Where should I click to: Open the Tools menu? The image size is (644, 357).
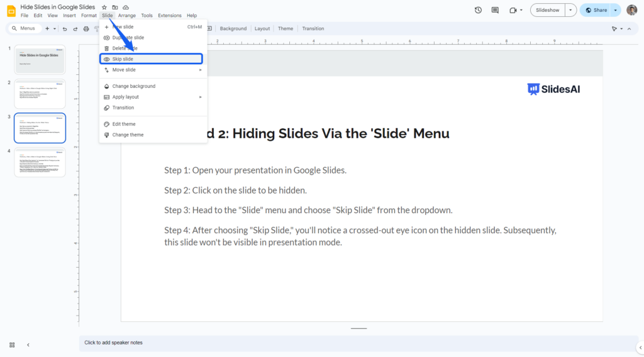pyautogui.click(x=147, y=16)
